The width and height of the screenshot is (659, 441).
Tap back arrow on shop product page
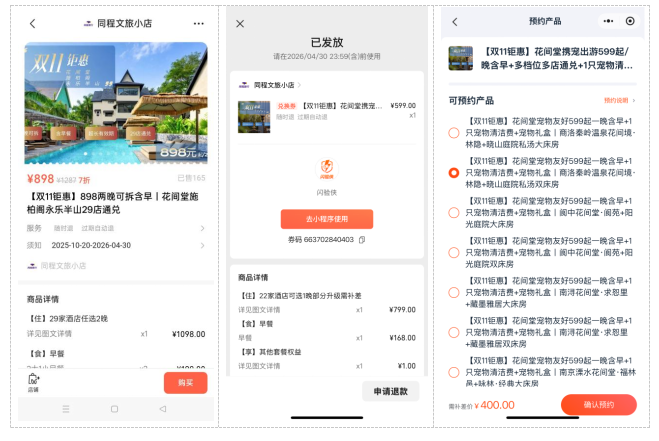32,23
